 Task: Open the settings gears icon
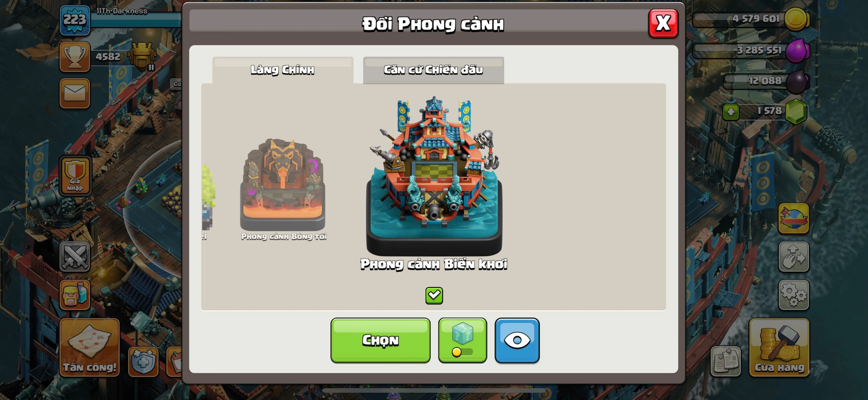coord(794,295)
